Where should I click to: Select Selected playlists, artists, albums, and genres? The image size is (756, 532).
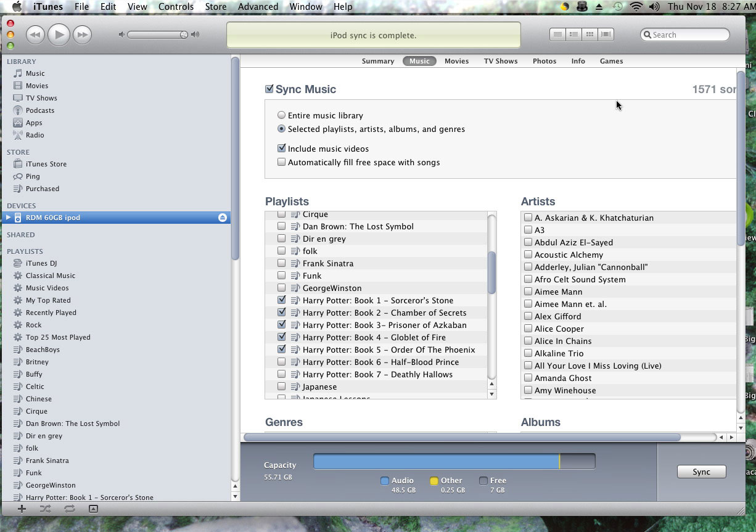pos(281,129)
